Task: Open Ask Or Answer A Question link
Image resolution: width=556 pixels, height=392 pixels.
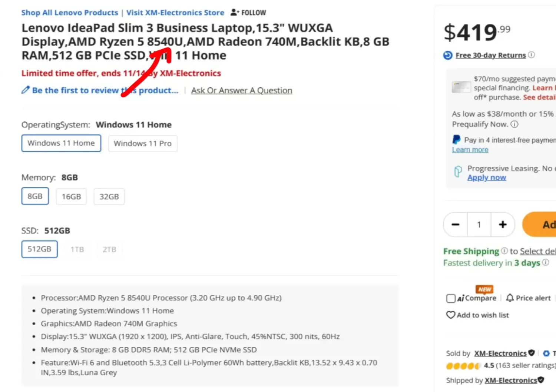Action: 242,90
